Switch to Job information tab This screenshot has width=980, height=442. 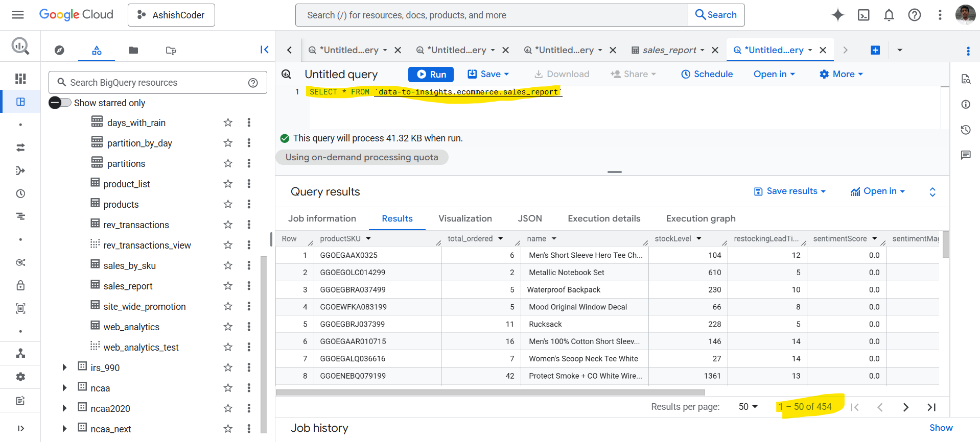(x=322, y=218)
